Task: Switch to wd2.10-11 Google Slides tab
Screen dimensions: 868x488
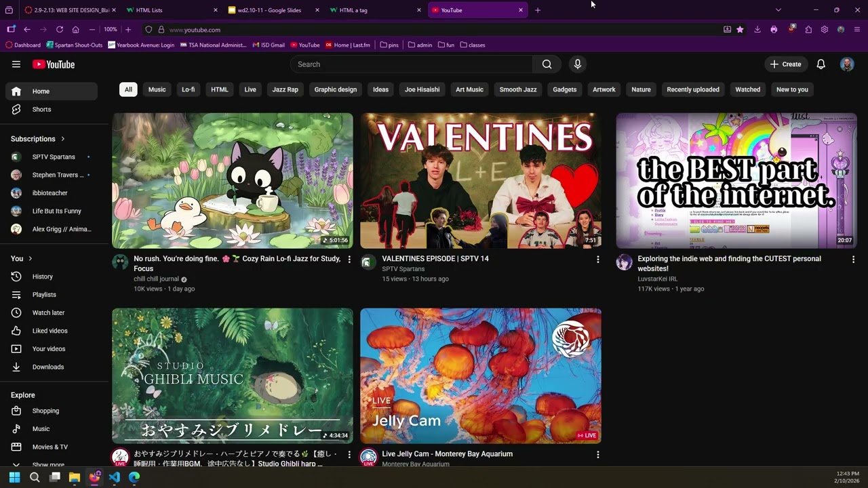Action: [273, 10]
